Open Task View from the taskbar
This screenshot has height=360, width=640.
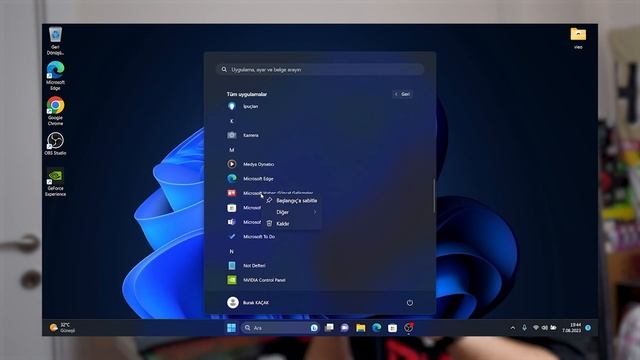coord(329,328)
